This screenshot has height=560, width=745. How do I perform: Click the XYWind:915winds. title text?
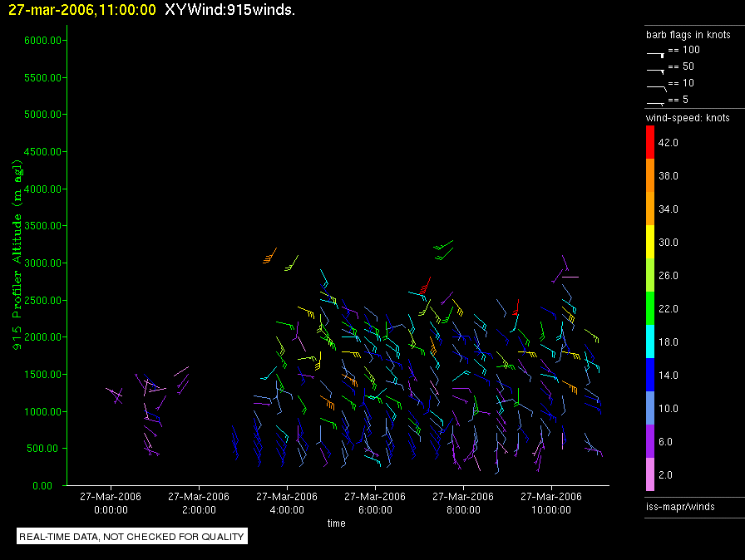(x=230, y=10)
